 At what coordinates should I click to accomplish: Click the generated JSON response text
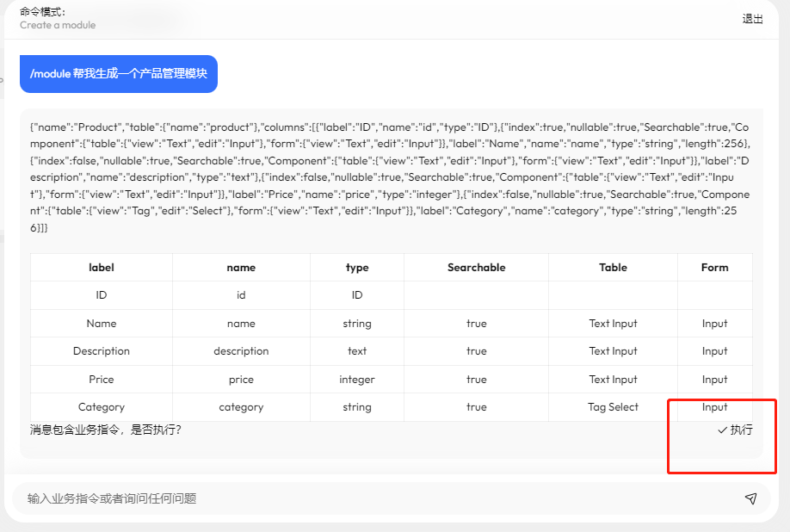(x=391, y=176)
